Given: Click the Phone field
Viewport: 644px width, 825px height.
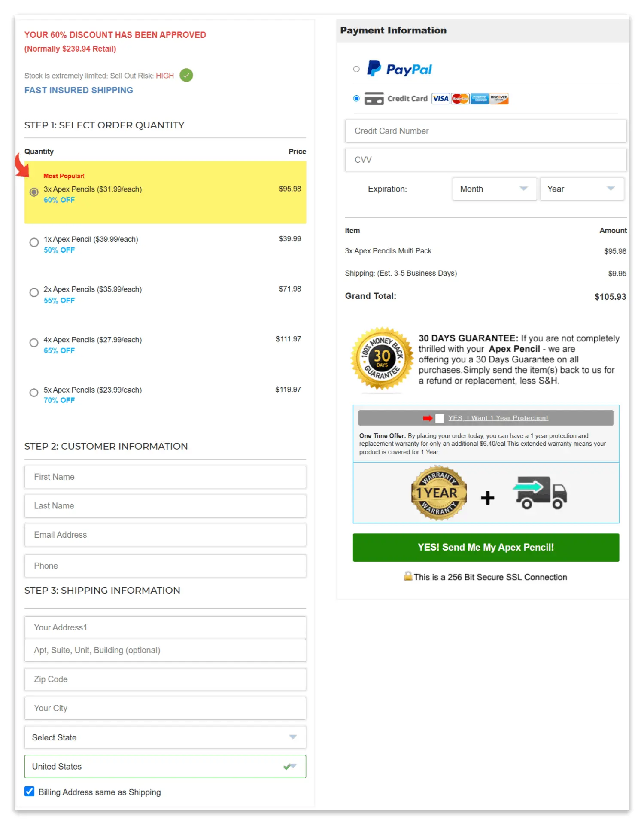Looking at the screenshot, I should (x=165, y=566).
